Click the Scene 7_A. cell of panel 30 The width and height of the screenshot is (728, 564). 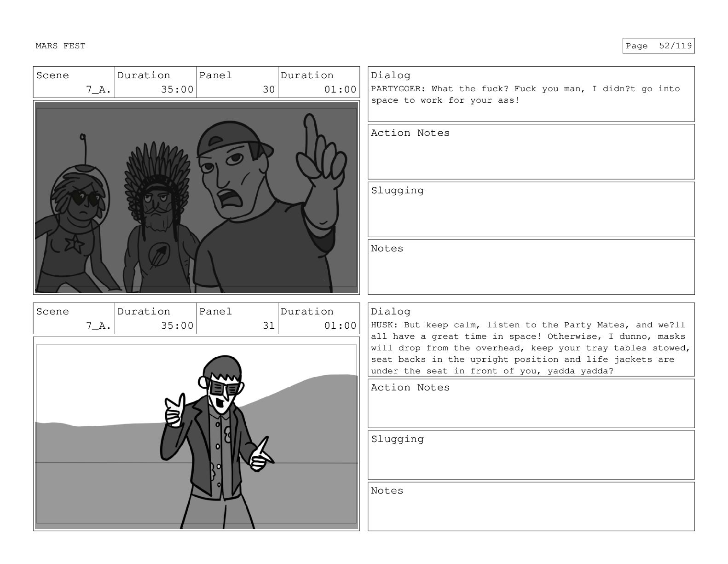[x=74, y=82]
